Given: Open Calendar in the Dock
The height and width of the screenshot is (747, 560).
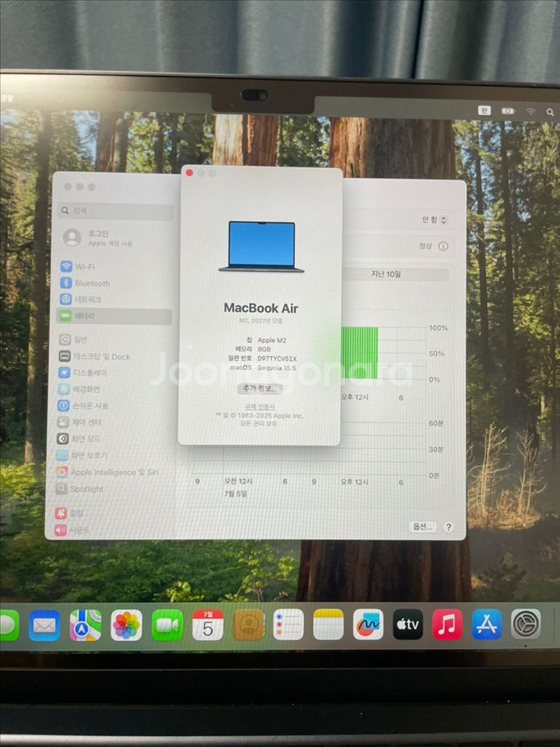Looking at the screenshot, I should (x=208, y=624).
